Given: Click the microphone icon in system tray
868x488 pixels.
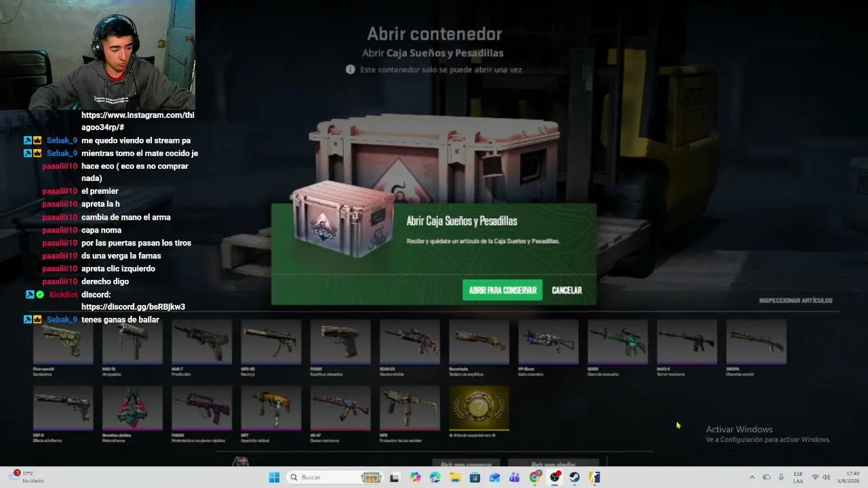Looking at the screenshot, I should [782, 477].
